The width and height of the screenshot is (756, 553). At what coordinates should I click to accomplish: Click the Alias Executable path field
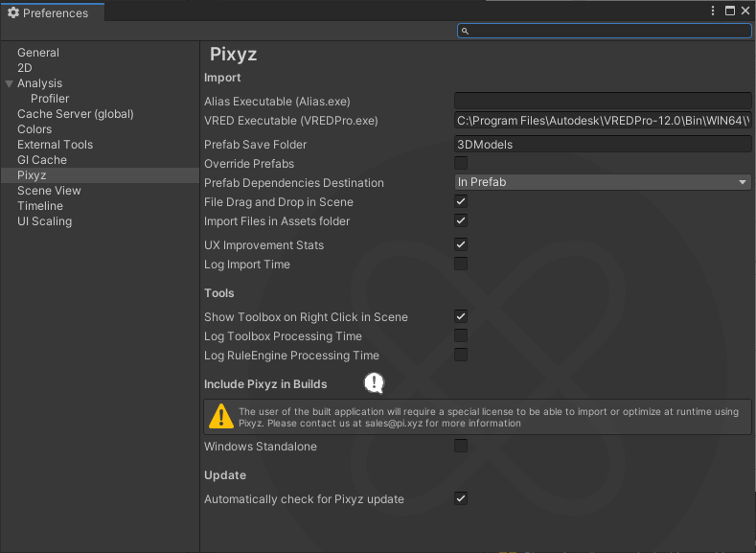click(x=603, y=101)
